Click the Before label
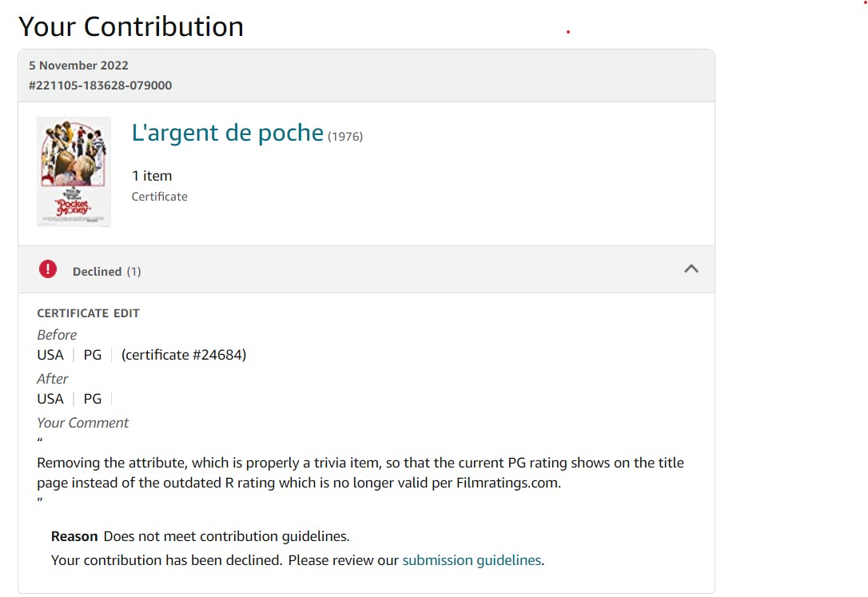This screenshot has width=868, height=597. point(56,334)
